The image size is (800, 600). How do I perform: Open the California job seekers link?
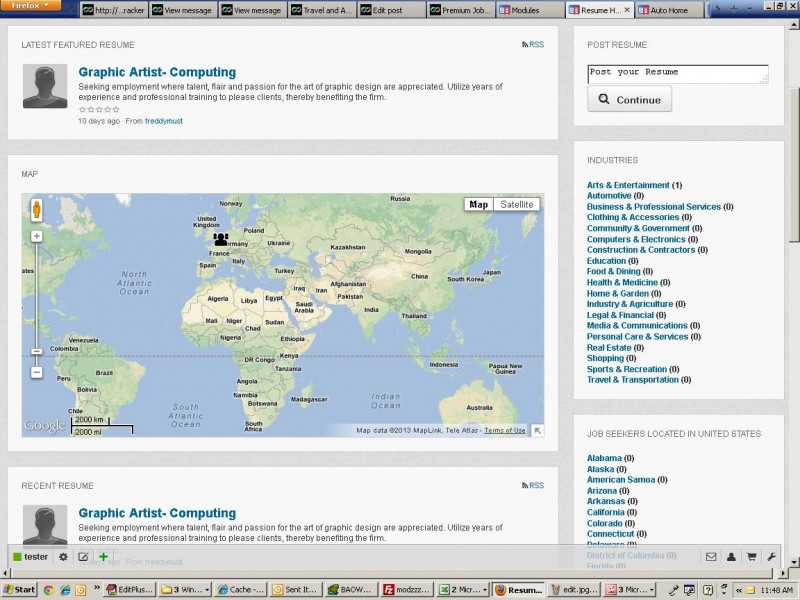(606, 512)
